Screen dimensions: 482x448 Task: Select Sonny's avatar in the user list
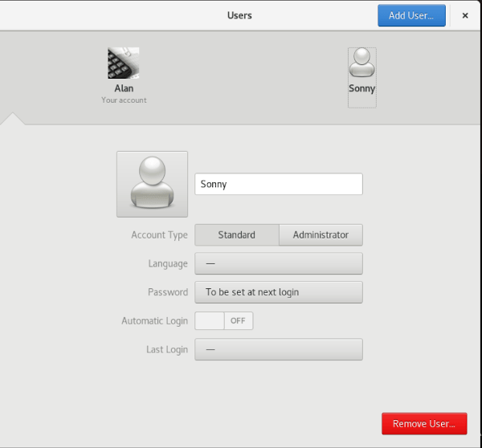[361, 64]
